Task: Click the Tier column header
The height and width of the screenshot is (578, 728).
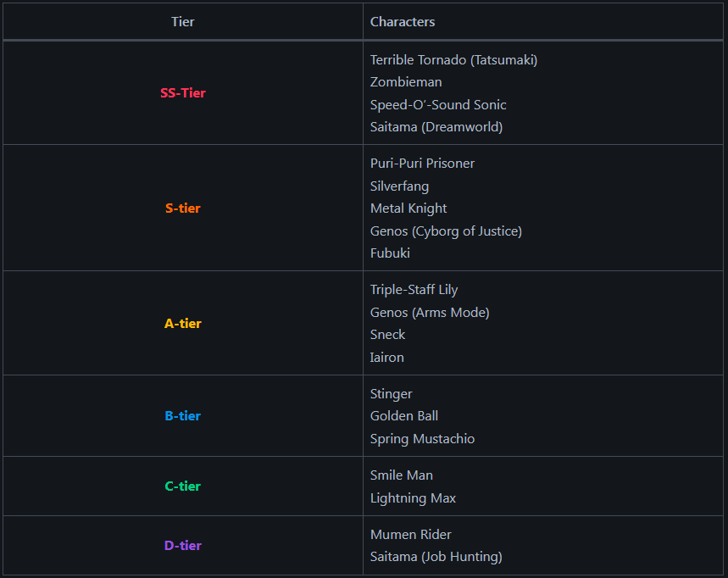Action: click(x=182, y=22)
